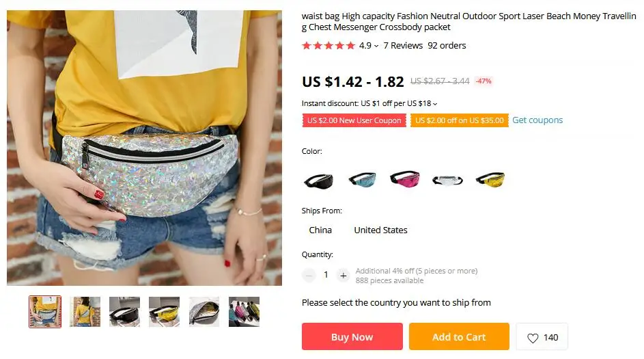The width and height of the screenshot is (644, 359).
Task: Open the black bag thumbnail image
Action: point(124,312)
